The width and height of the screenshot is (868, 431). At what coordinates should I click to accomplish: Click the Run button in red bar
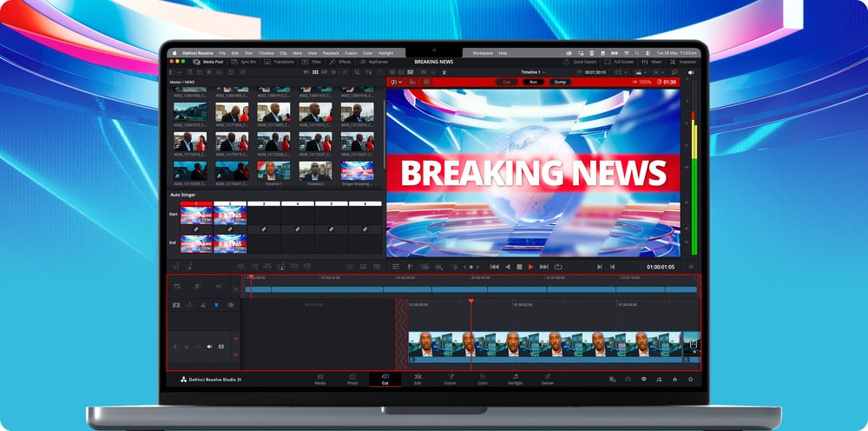[x=533, y=82]
